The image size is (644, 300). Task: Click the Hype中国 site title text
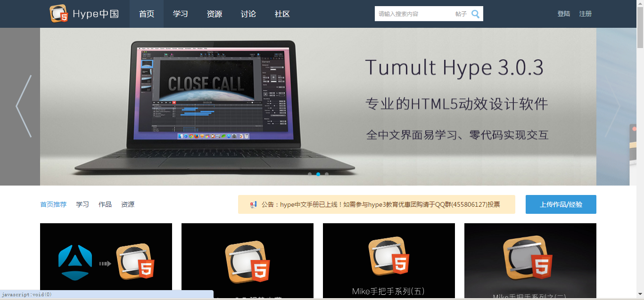tap(96, 14)
